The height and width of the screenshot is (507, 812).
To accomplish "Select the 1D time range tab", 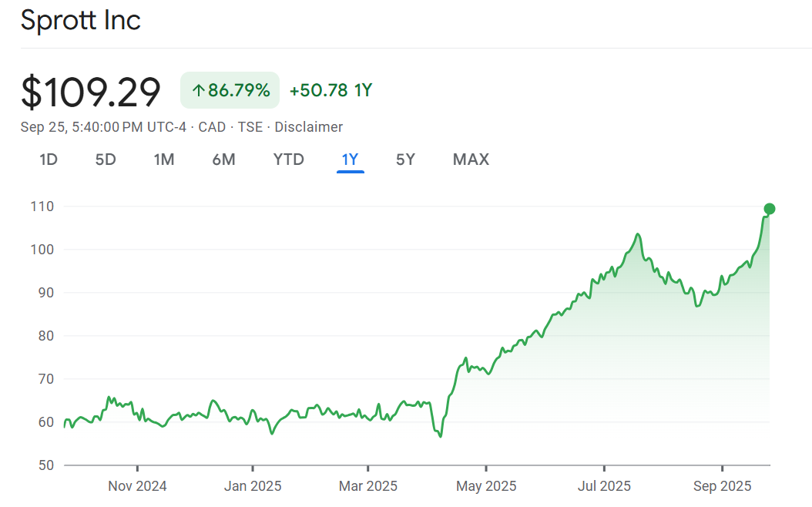I will click(49, 159).
